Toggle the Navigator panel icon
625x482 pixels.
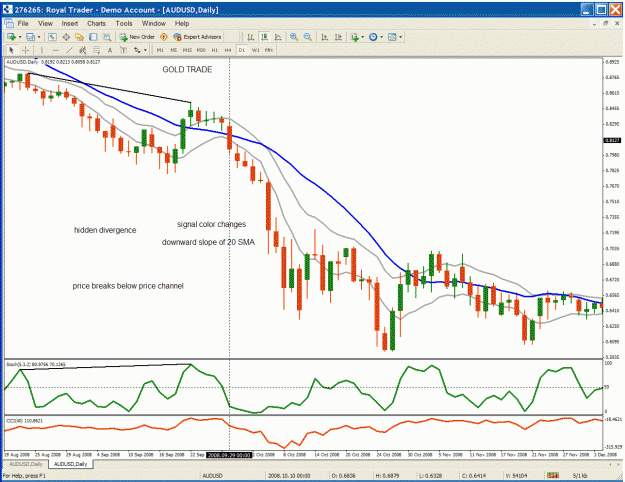point(79,37)
